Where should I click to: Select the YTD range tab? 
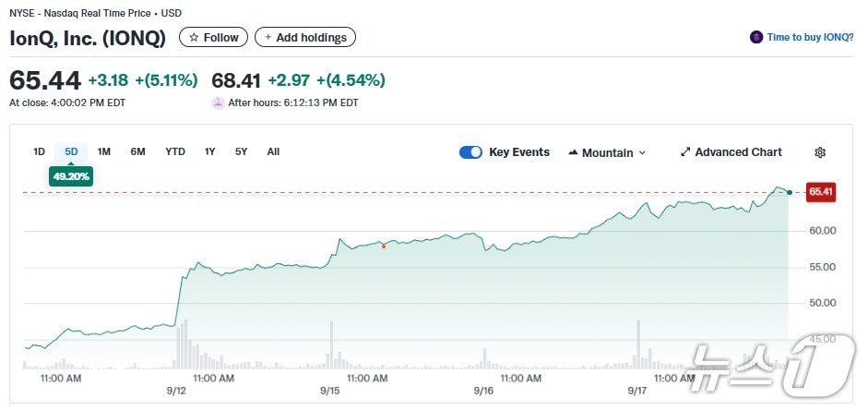point(175,151)
